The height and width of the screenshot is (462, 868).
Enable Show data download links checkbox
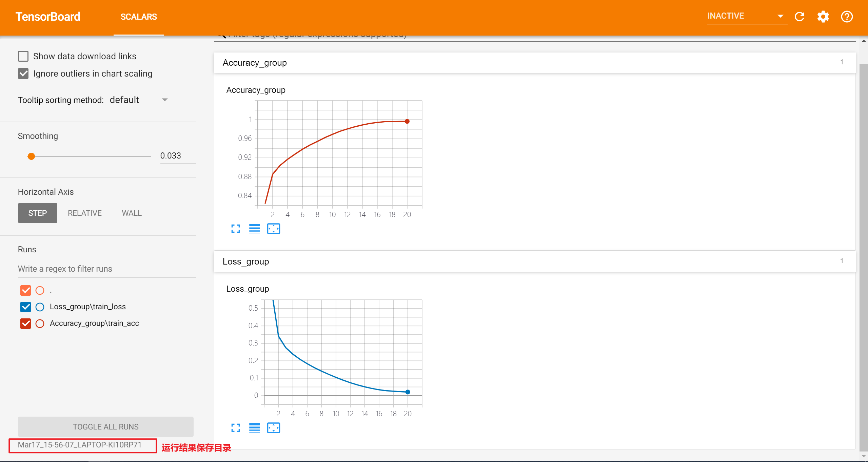[x=23, y=56]
